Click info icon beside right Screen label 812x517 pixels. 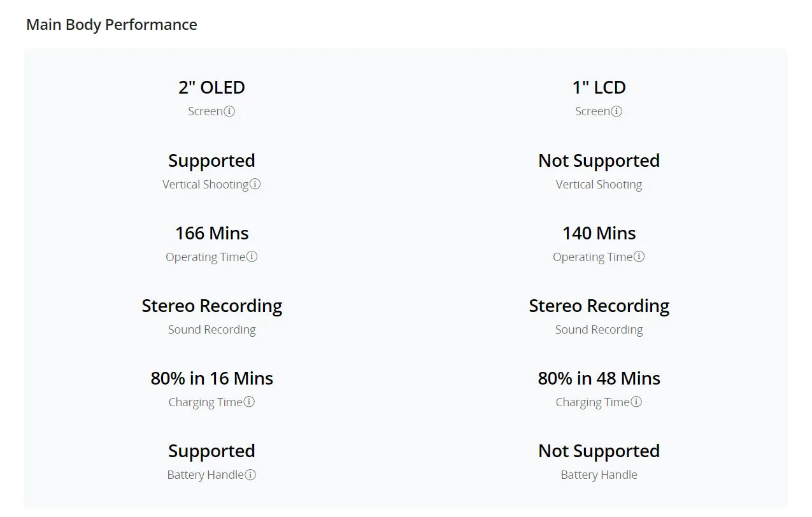tap(616, 111)
